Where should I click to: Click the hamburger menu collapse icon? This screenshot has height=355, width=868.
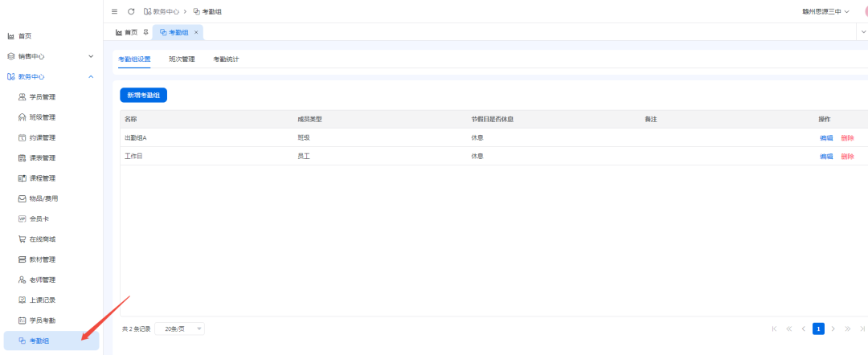114,11
